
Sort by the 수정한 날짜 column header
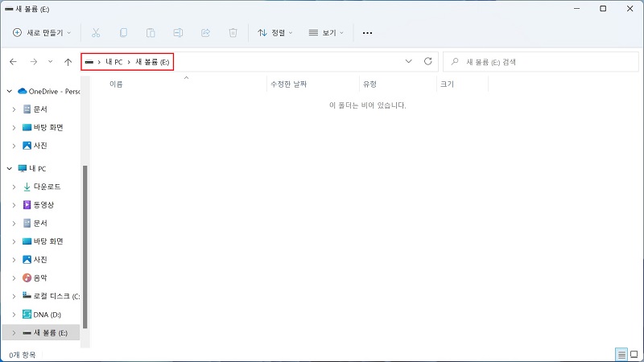coord(289,84)
